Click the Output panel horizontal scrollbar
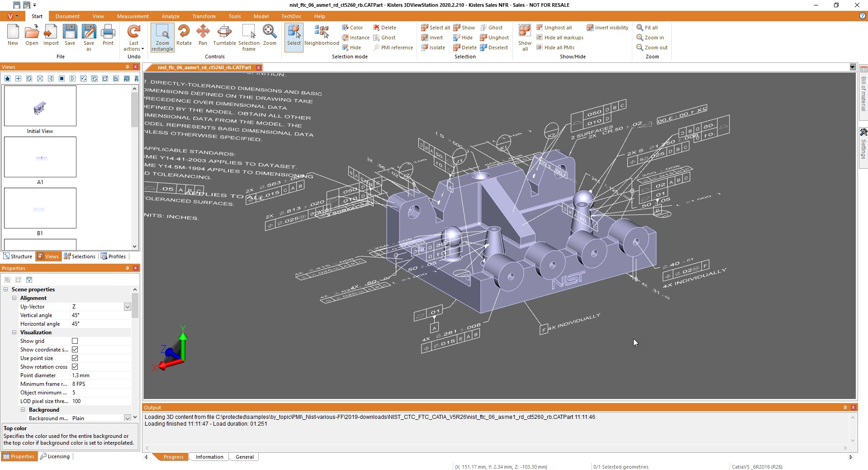Image resolution: width=868 pixels, height=470 pixels. point(495,448)
